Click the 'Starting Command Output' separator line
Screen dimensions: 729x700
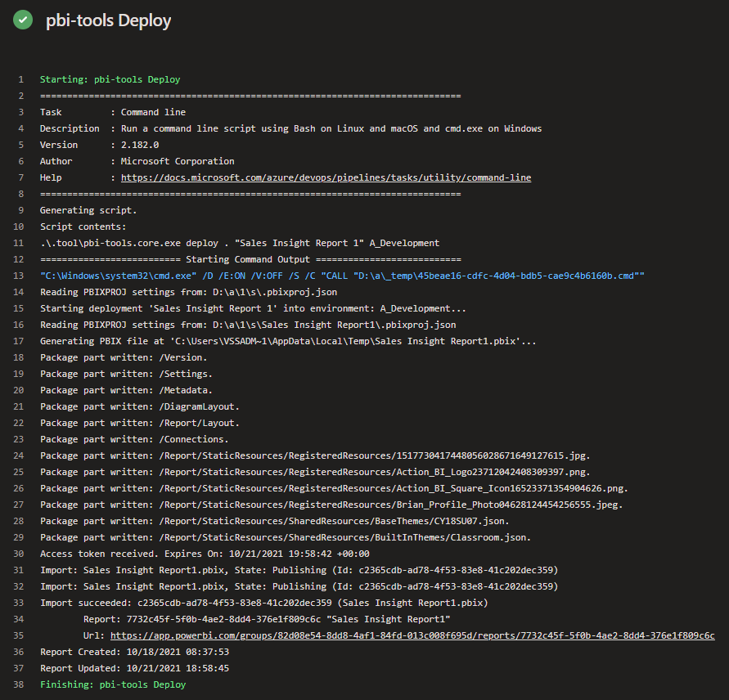click(x=250, y=259)
